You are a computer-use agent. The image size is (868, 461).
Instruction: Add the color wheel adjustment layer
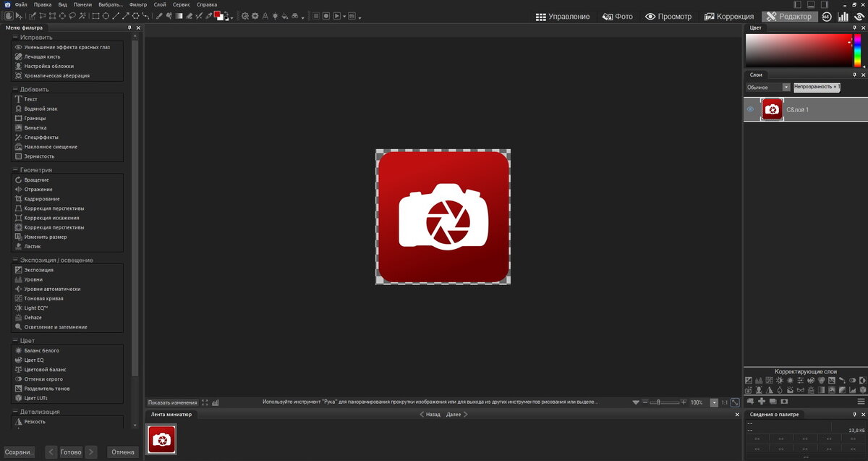tap(811, 380)
